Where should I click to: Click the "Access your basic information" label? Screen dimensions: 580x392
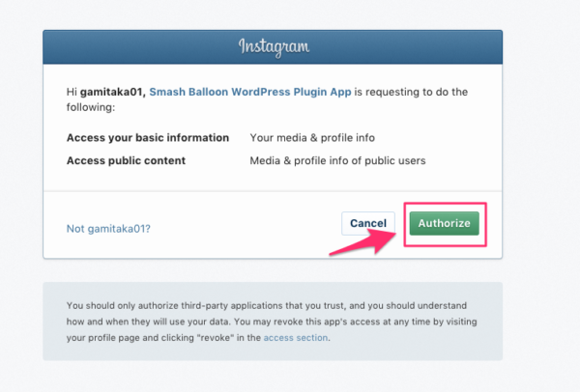tap(148, 138)
